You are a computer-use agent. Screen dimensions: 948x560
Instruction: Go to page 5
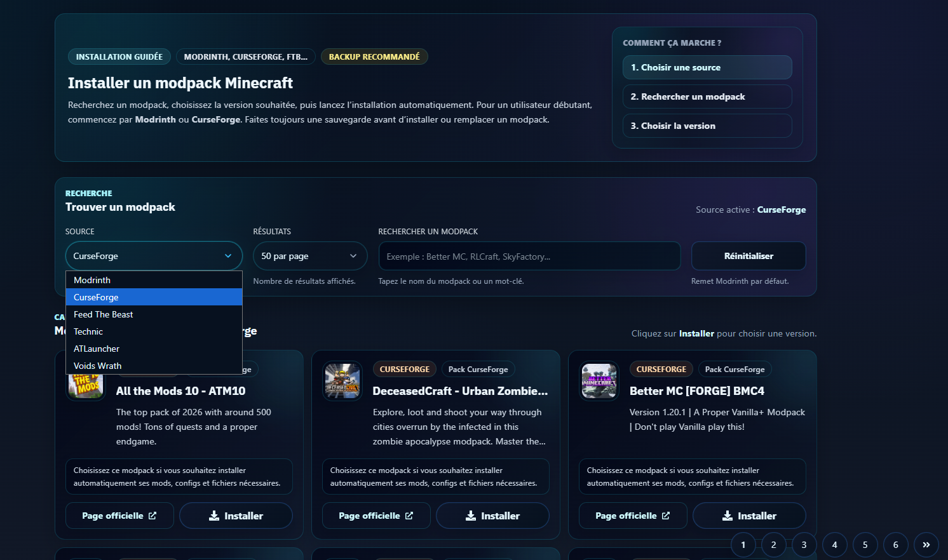click(x=865, y=545)
